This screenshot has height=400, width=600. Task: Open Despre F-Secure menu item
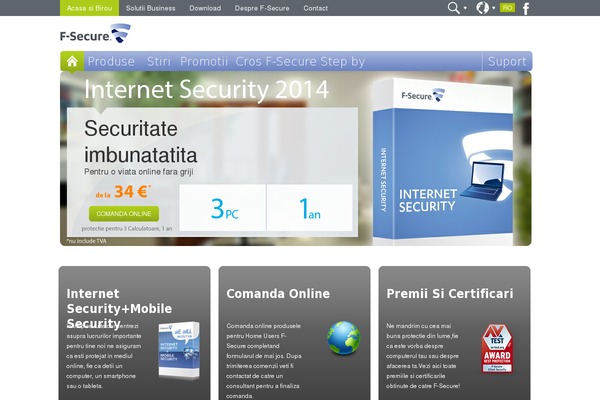(262, 8)
